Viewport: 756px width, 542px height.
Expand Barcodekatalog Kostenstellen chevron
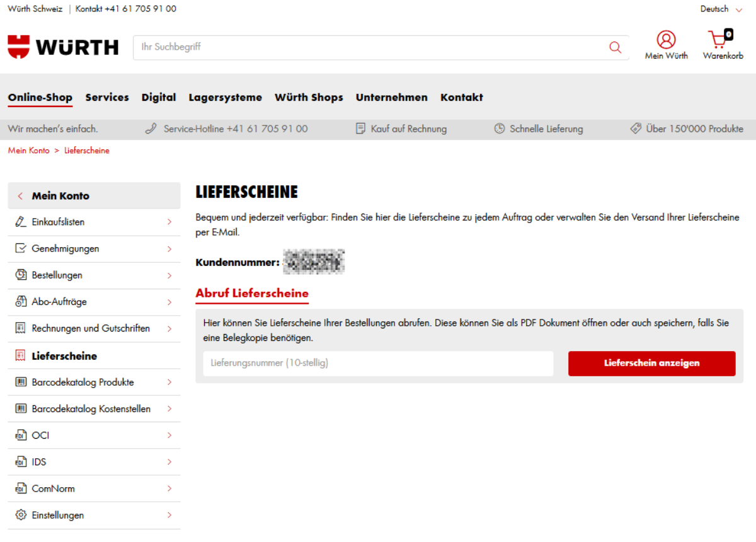click(169, 408)
